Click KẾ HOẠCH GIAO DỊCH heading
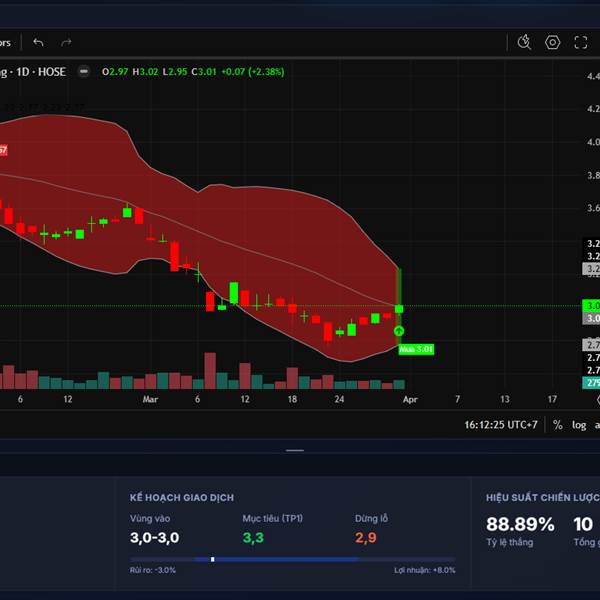The image size is (600, 600). pos(182,497)
